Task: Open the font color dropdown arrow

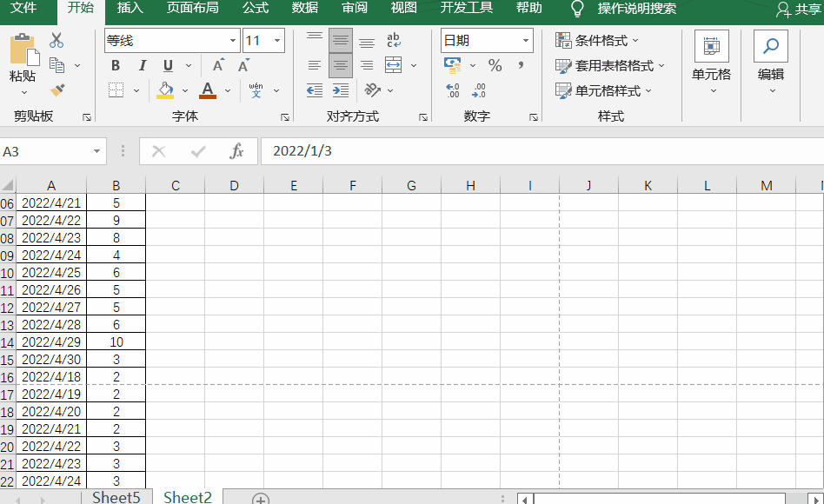Action: 227,90
